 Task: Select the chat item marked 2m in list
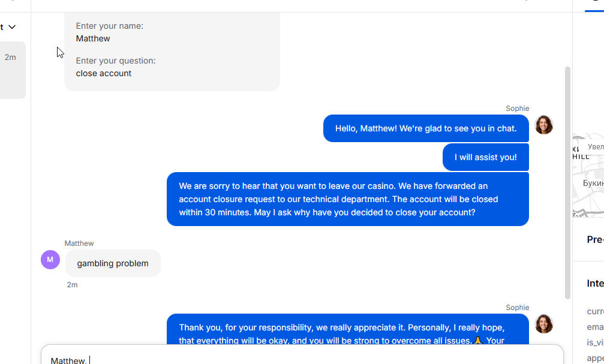(13, 70)
